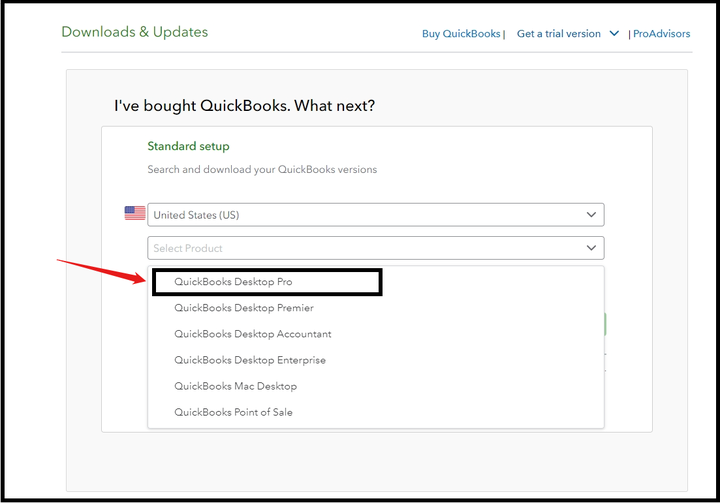Click the United States flag icon

tap(135, 213)
